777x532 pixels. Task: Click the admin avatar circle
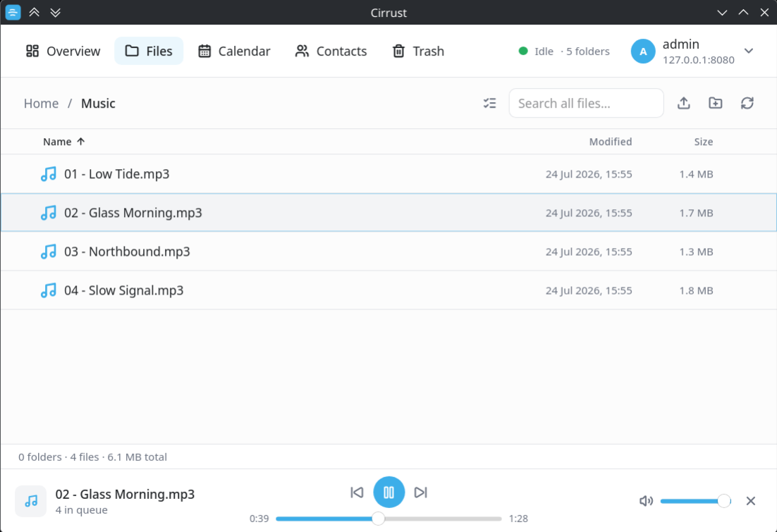(x=643, y=51)
